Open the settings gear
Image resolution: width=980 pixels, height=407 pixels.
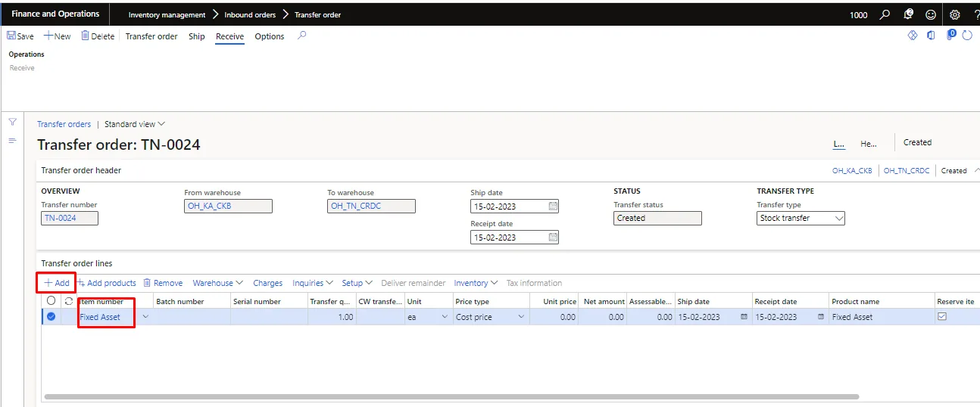click(954, 14)
